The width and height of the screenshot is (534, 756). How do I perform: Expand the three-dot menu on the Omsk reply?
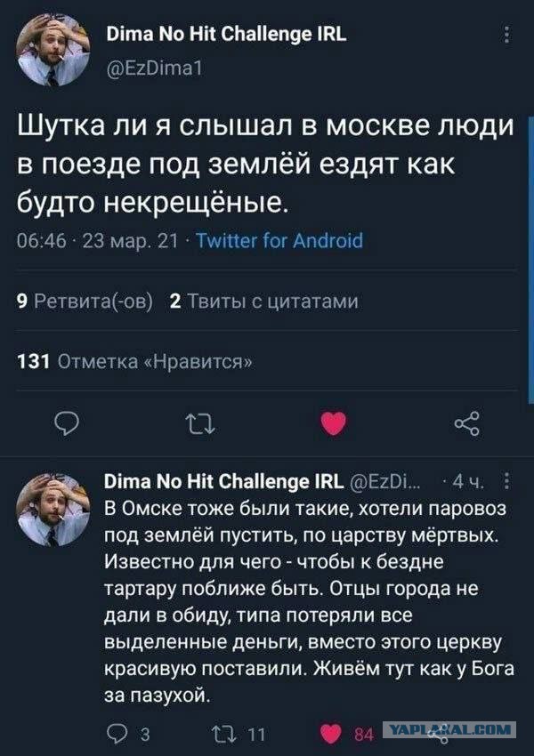coord(507,484)
